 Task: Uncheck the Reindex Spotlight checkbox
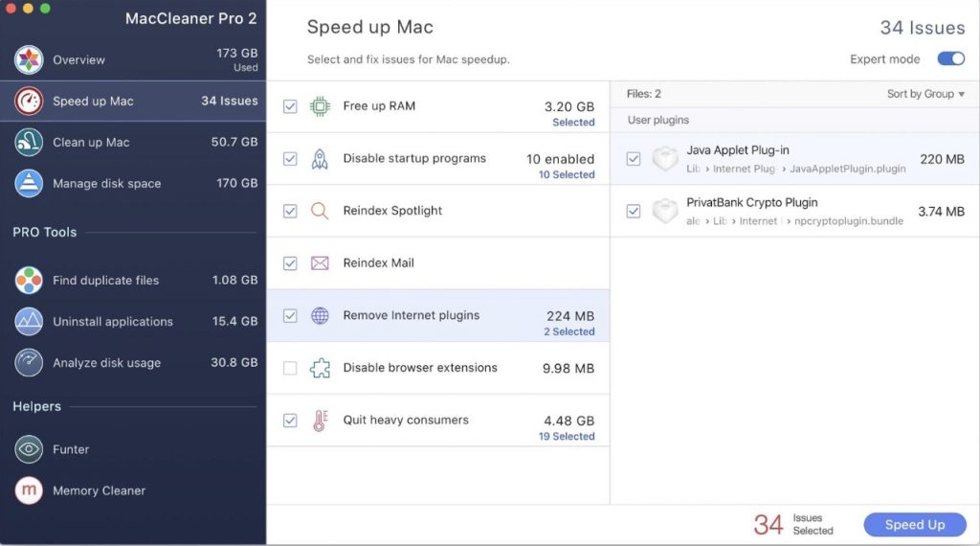[x=290, y=211]
